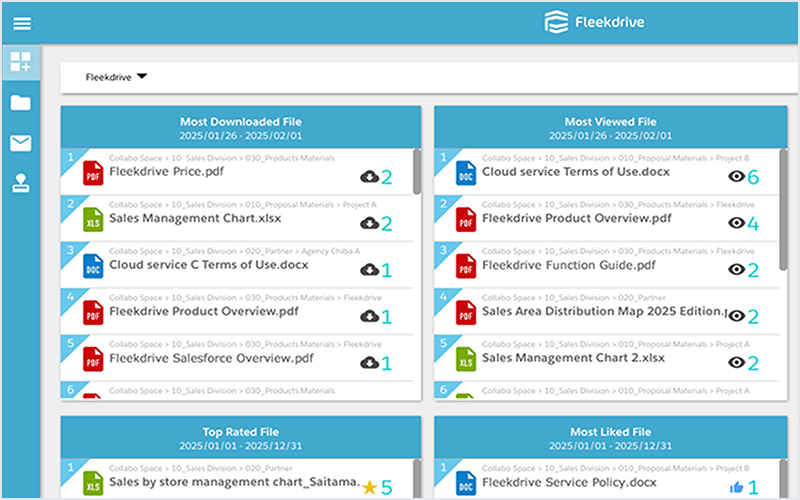Click the Most Liked File list scrollbar
This screenshot has width=800, height=500.
[x=783, y=479]
